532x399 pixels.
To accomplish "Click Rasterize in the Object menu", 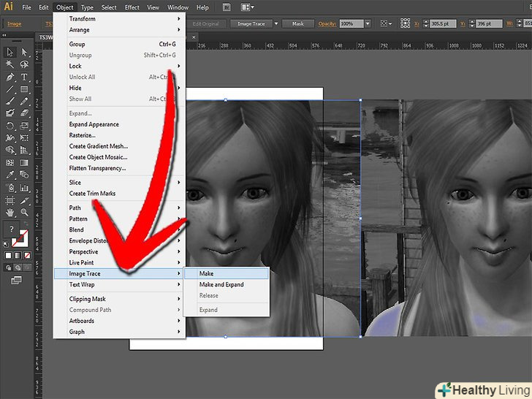I will point(82,135).
